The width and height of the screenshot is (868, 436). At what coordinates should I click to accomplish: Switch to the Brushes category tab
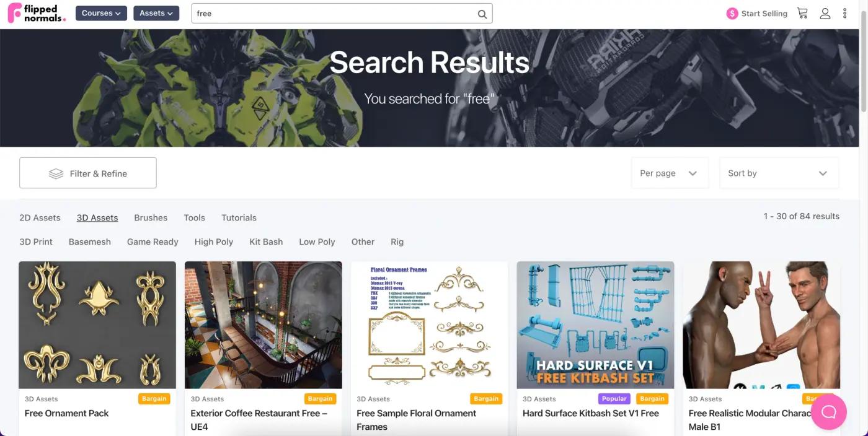click(x=151, y=217)
